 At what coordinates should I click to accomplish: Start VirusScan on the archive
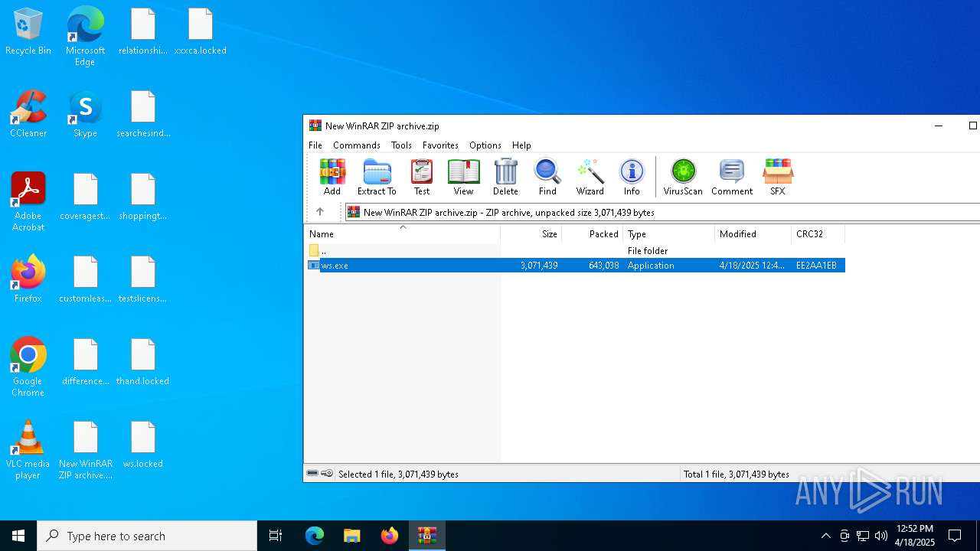(683, 178)
